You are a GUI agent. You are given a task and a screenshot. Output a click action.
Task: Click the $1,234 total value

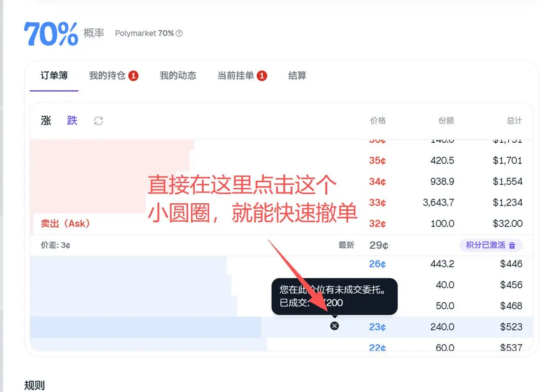pos(508,203)
